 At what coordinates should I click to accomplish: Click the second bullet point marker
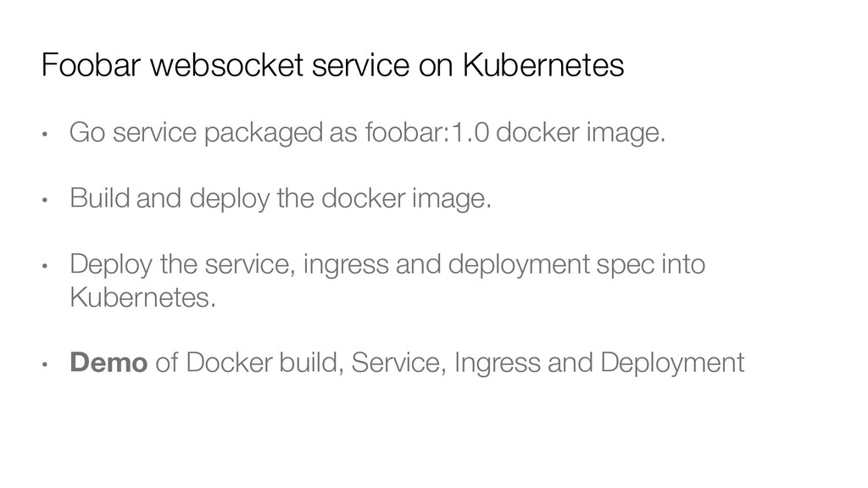[x=46, y=200]
